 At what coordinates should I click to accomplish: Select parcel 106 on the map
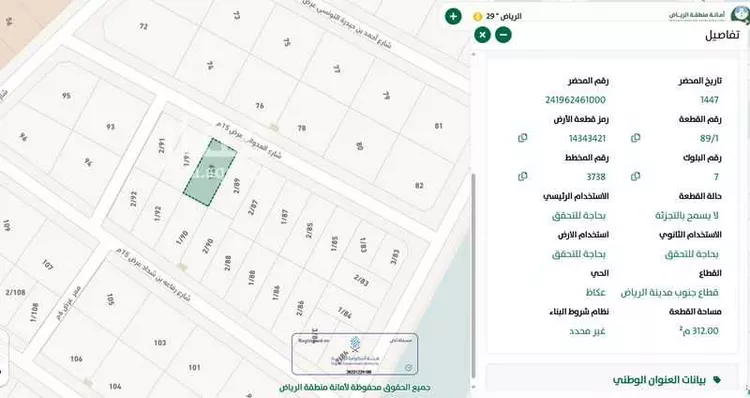(x=76, y=359)
